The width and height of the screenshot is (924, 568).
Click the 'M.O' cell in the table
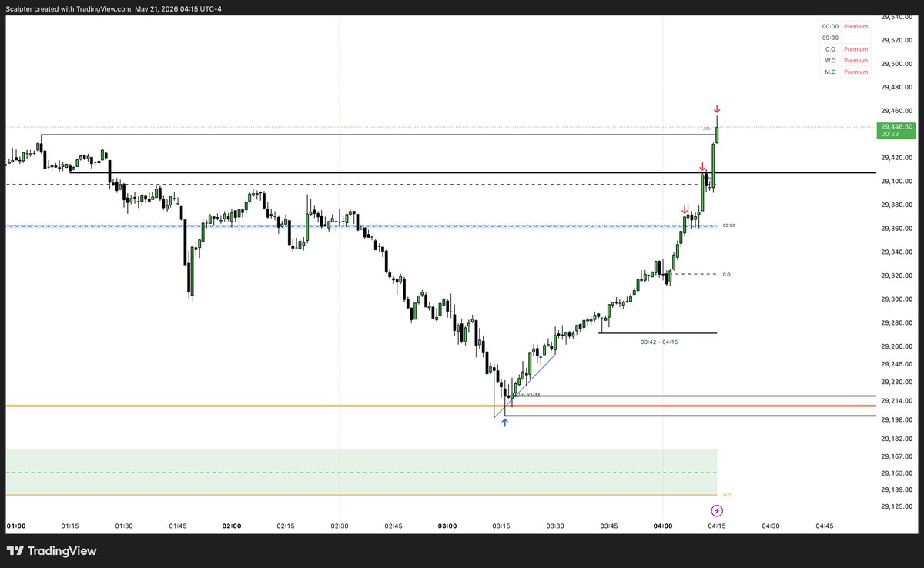pyautogui.click(x=830, y=72)
